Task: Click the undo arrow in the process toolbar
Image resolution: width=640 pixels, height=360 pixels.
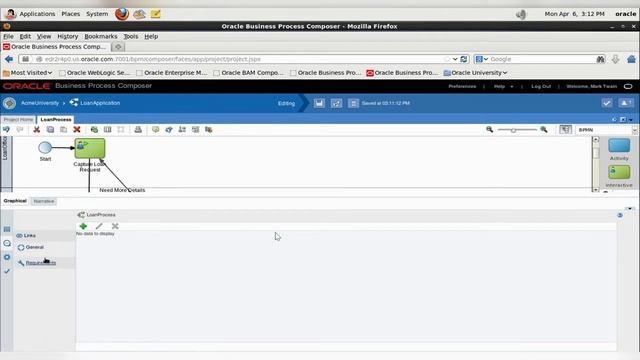Action: point(6,129)
